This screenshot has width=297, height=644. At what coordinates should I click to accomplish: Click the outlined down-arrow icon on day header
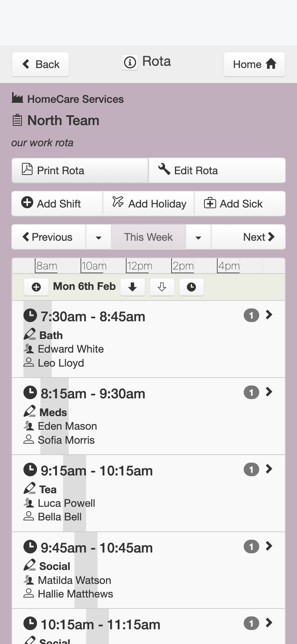(162, 287)
